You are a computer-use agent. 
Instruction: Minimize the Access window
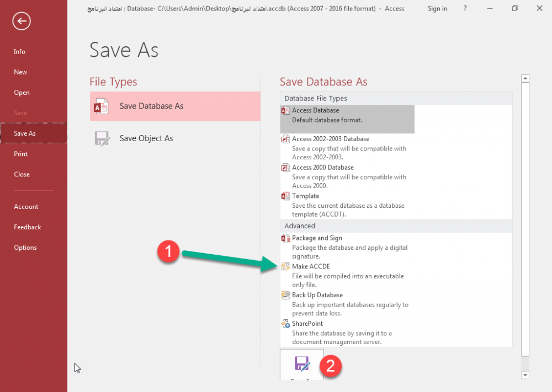pos(490,8)
